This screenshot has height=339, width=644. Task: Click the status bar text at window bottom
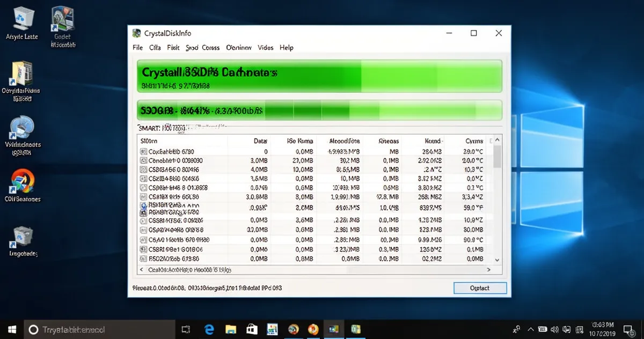[207, 288]
